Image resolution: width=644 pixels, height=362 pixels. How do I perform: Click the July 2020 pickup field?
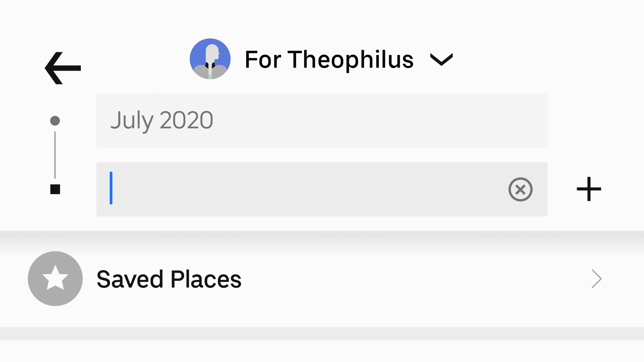321,121
